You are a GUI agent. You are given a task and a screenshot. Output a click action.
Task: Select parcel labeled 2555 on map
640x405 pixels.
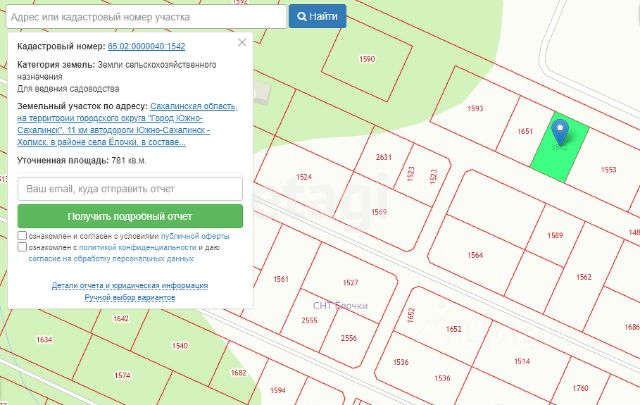pos(309,320)
